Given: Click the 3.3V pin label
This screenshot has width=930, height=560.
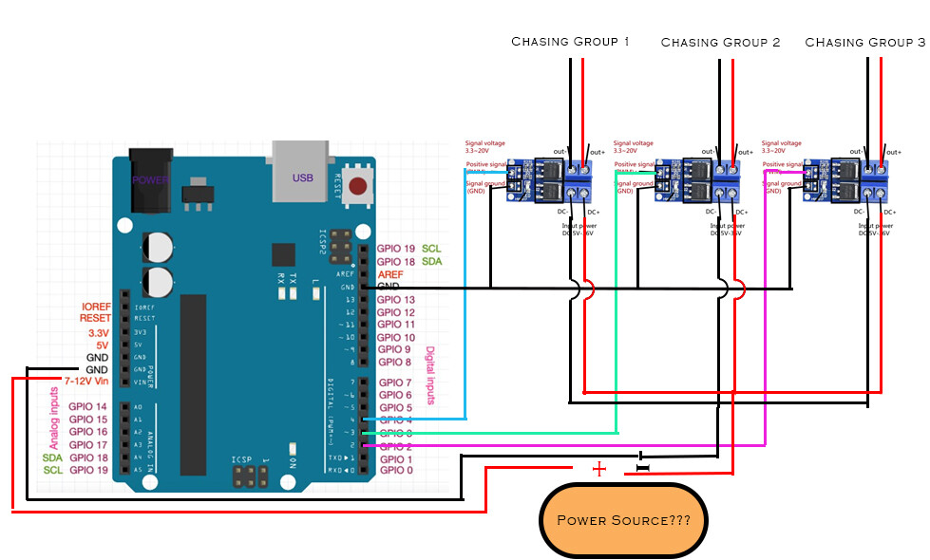Looking at the screenshot, I should [99, 333].
